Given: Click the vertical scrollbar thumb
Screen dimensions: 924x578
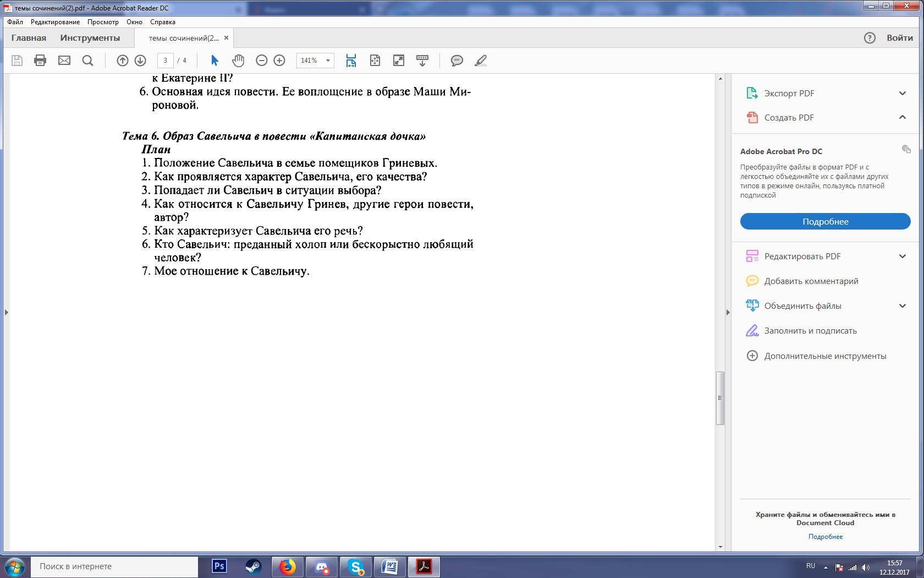Looking at the screenshot, I should point(720,398).
